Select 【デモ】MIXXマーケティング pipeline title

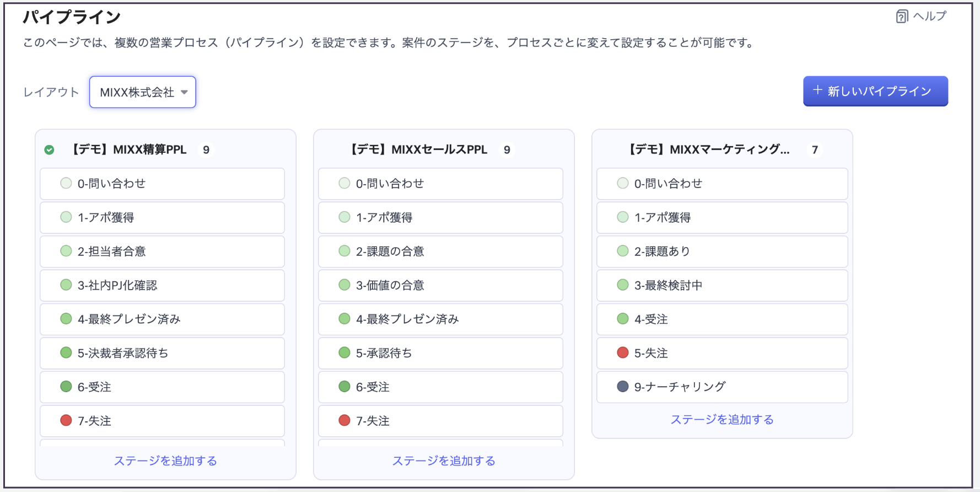tap(709, 150)
